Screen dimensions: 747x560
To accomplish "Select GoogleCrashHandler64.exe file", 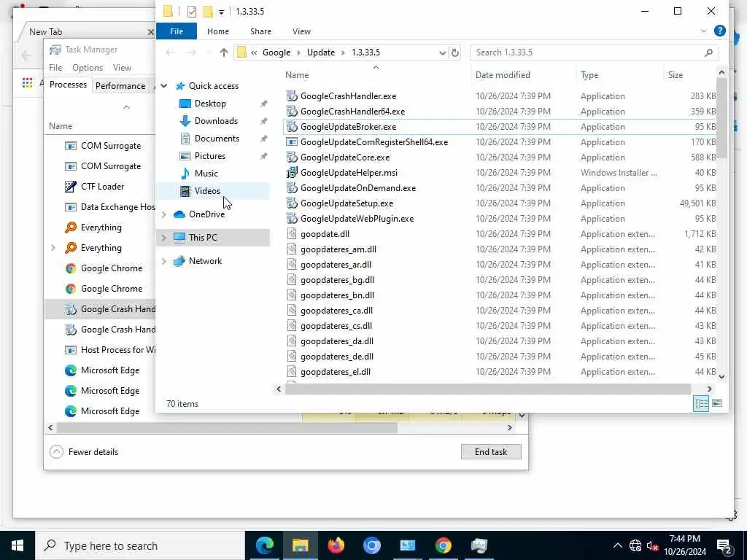I will pos(352,112).
